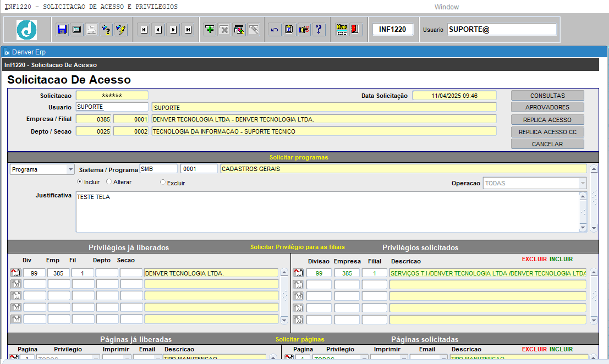Insert a new record with green plus icon
Viewport: 609px width, 364px height.
(x=210, y=30)
